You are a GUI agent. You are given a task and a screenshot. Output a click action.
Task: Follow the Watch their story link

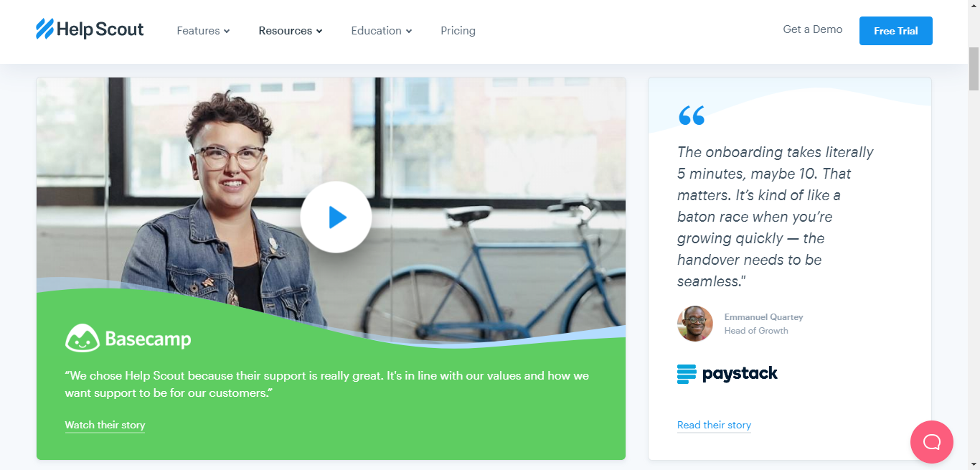pyautogui.click(x=104, y=425)
